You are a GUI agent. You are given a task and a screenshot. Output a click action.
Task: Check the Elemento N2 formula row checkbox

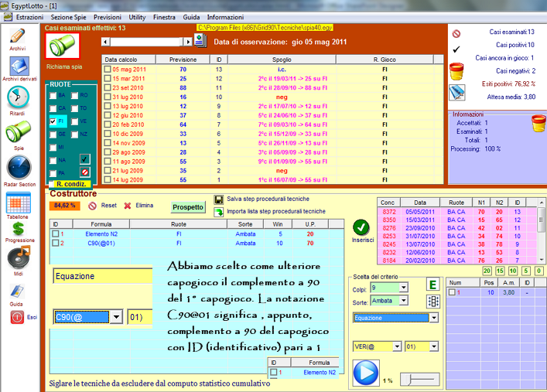pyautogui.click(x=56, y=233)
